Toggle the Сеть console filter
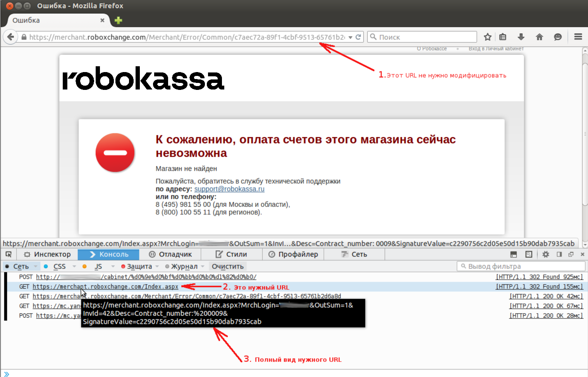 [x=17, y=266]
